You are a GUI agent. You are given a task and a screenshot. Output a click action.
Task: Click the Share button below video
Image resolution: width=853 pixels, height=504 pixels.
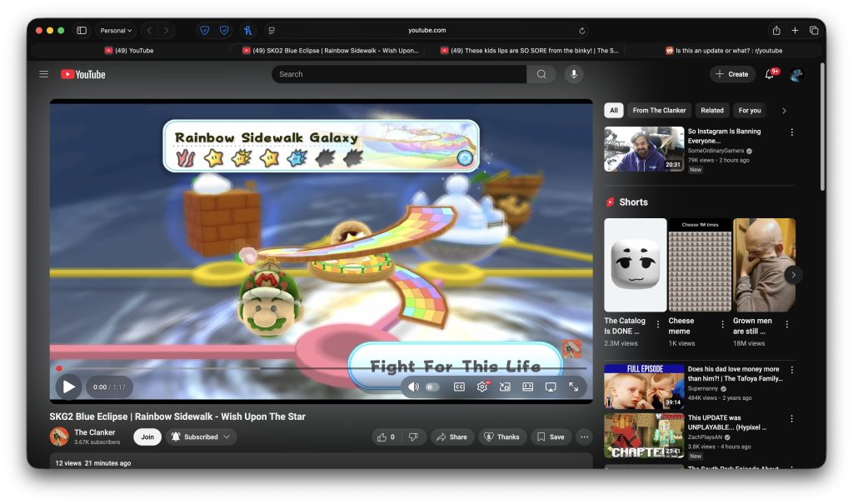pos(451,437)
